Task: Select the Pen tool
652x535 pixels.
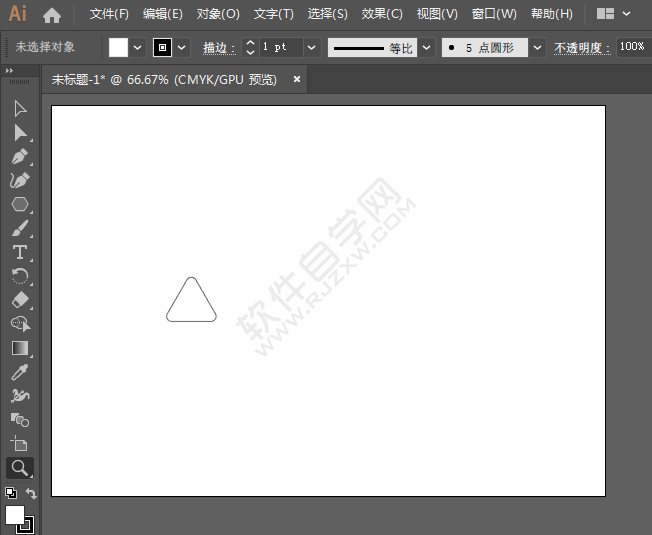Action: [x=20, y=156]
